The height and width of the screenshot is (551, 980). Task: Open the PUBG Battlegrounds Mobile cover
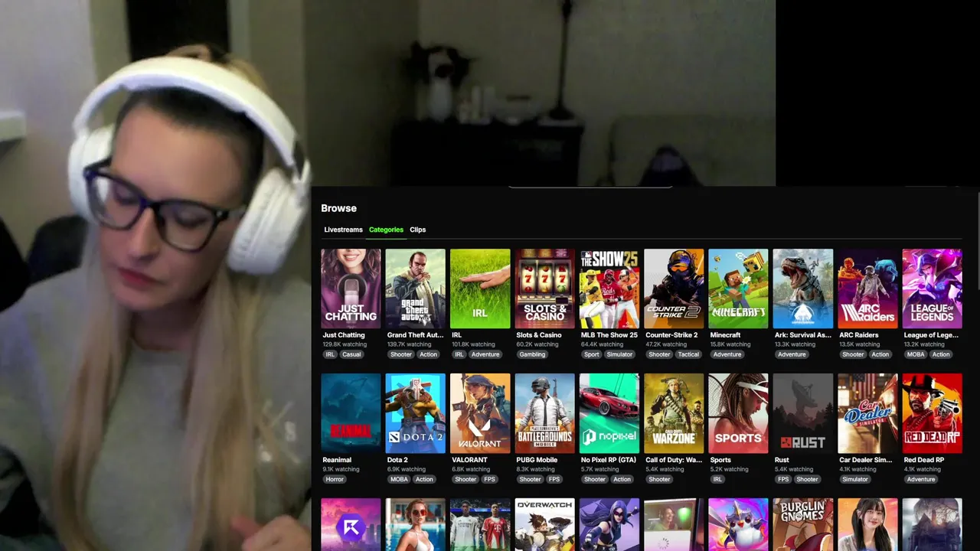tap(544, 413)
